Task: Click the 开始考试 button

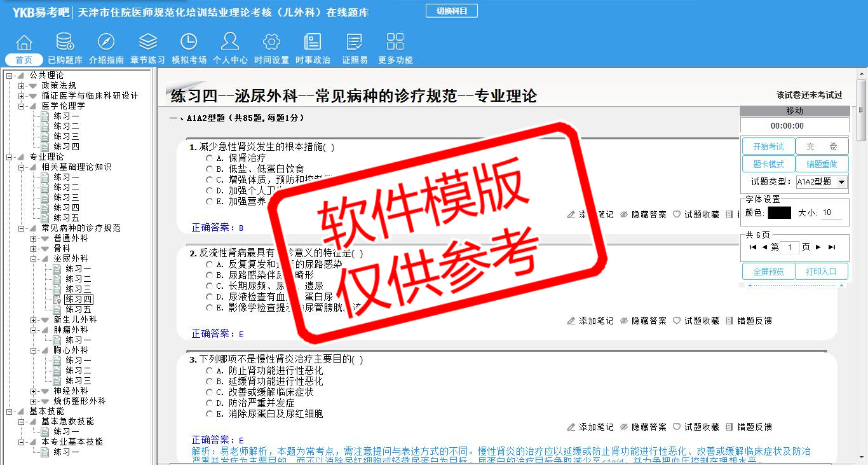Action: (x=768, y=146)
